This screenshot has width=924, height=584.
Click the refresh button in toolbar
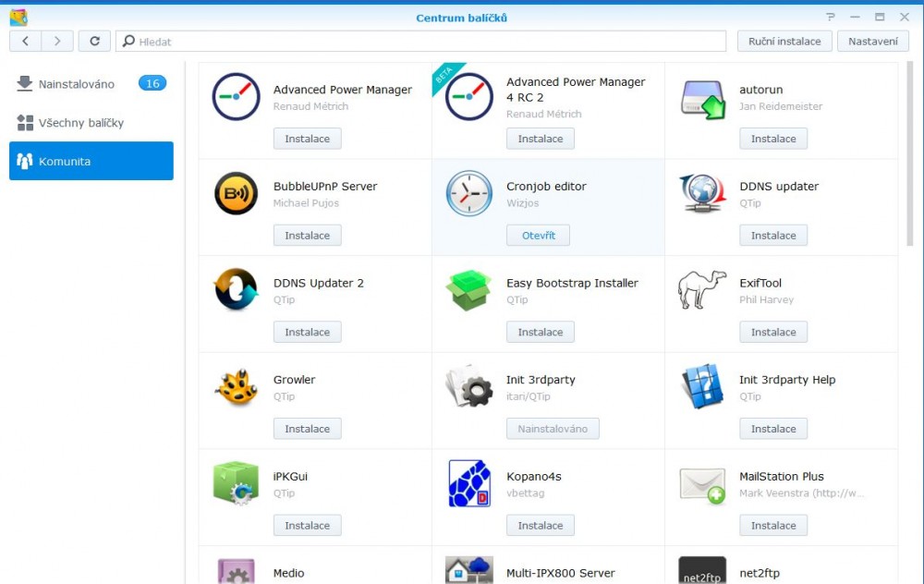[94, 41]
